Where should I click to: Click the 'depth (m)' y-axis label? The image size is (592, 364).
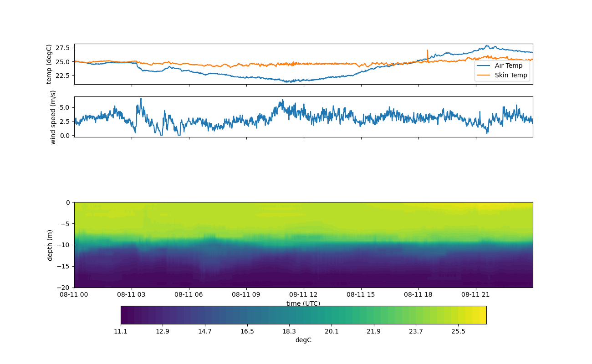tap(50, 245)
